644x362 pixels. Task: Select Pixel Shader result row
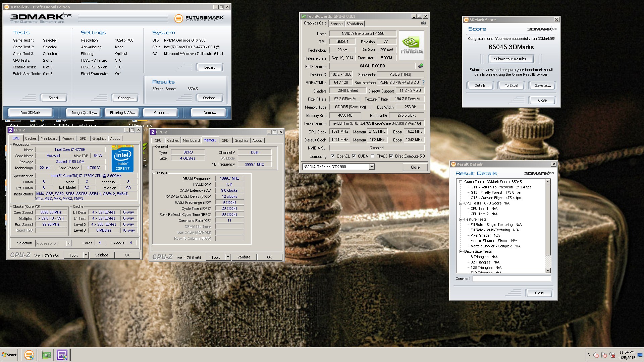pos(485,236)
